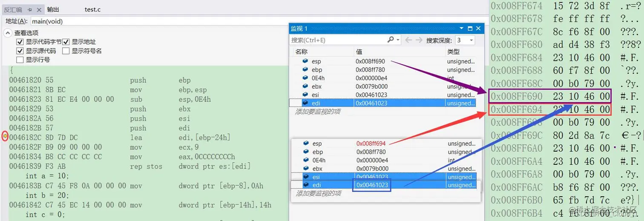Select the 0E4h row in upper watch list
Viewport: 644px width, 221px height.
coord(382,78)
